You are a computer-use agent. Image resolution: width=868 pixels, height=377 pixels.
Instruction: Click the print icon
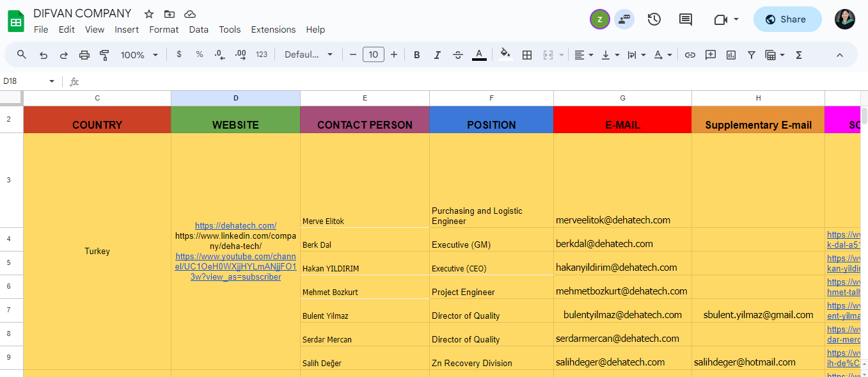84,55
